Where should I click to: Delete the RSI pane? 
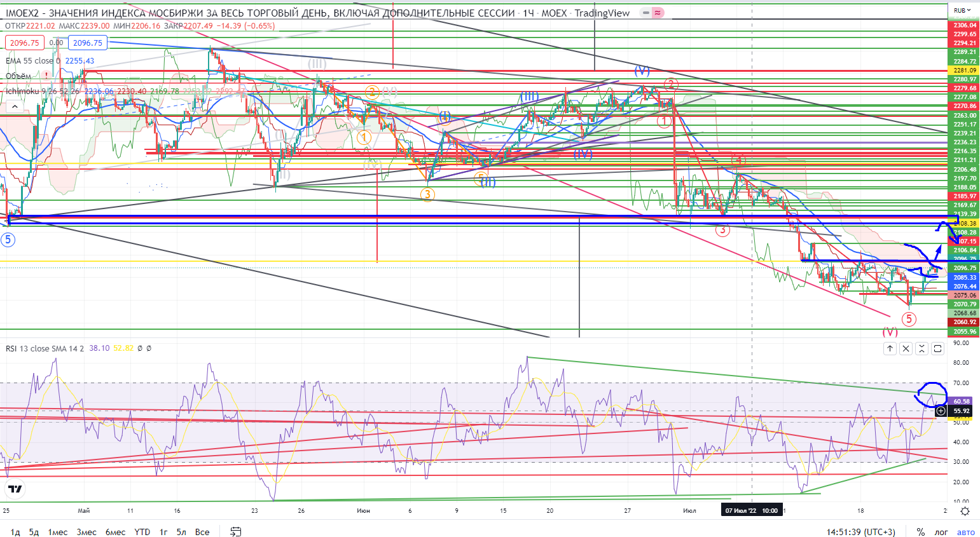(x=906, y=348)
